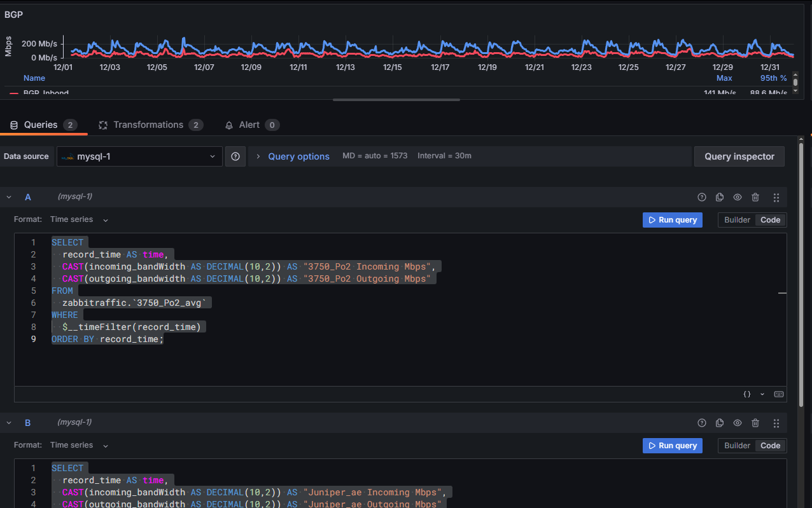Switch to the Queries tab
Screen dimensions: 812x508
click(x=43, y=125)
